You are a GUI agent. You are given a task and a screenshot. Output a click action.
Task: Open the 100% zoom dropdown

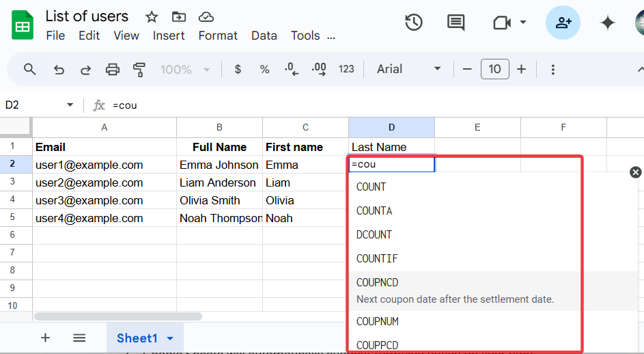click(x=185, y=70)
